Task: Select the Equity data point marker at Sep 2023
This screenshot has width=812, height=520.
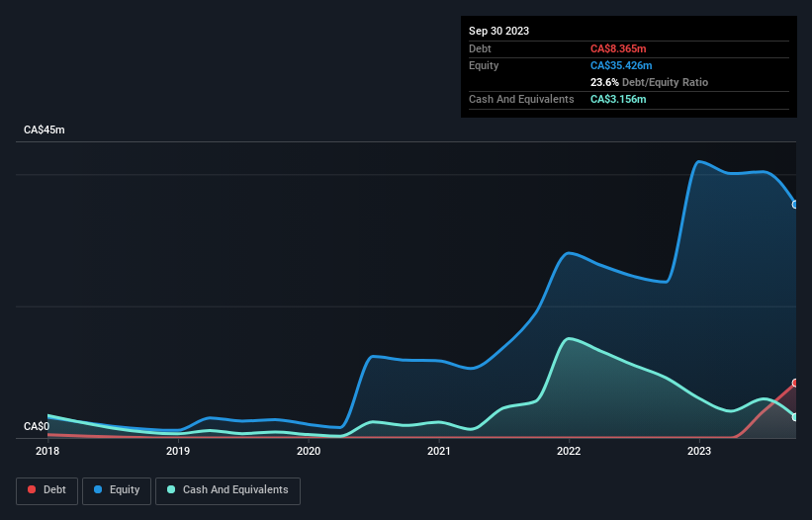Action: pos(795,205)
